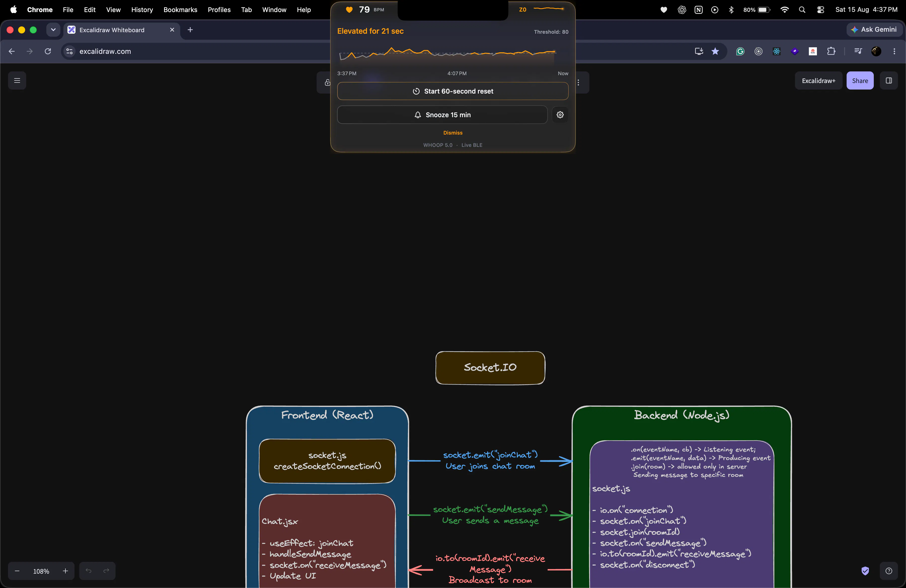The image size is (906, 588).
Task: Open the Excalidraw+ link button
Action: point(818,81)
